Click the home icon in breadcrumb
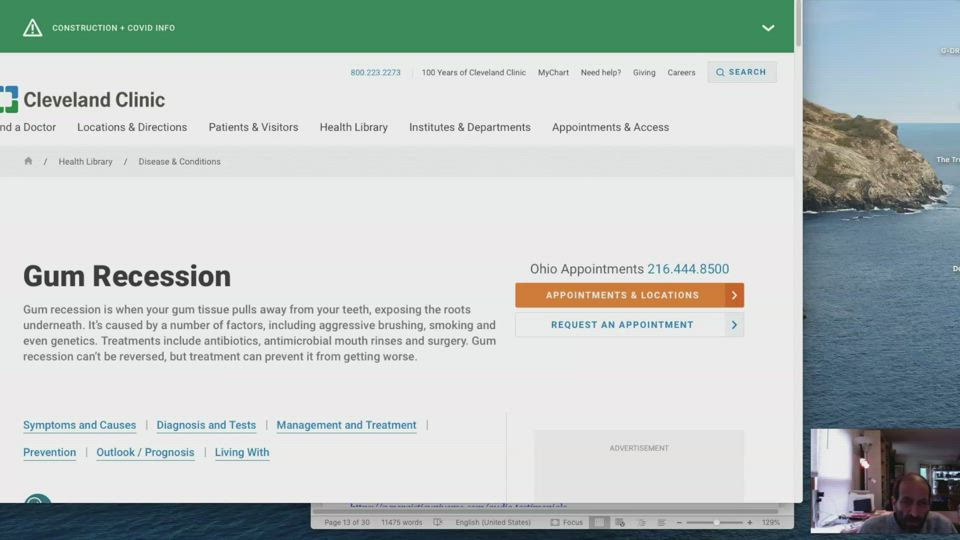 click(x=28, y=161)
